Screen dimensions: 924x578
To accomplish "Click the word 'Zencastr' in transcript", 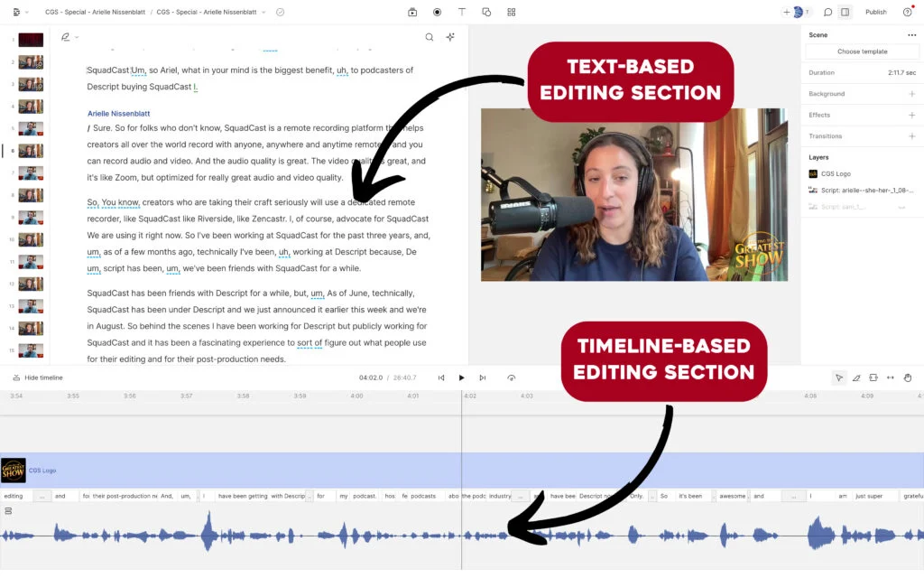I will point(269,219).
